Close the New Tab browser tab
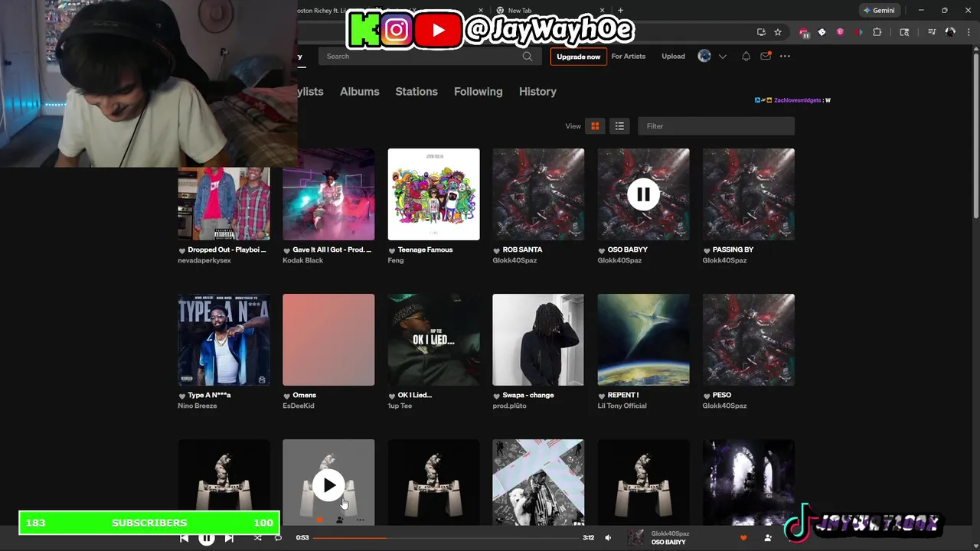The image size is (980, 551). pyautogui.click(x=601, y=11)
